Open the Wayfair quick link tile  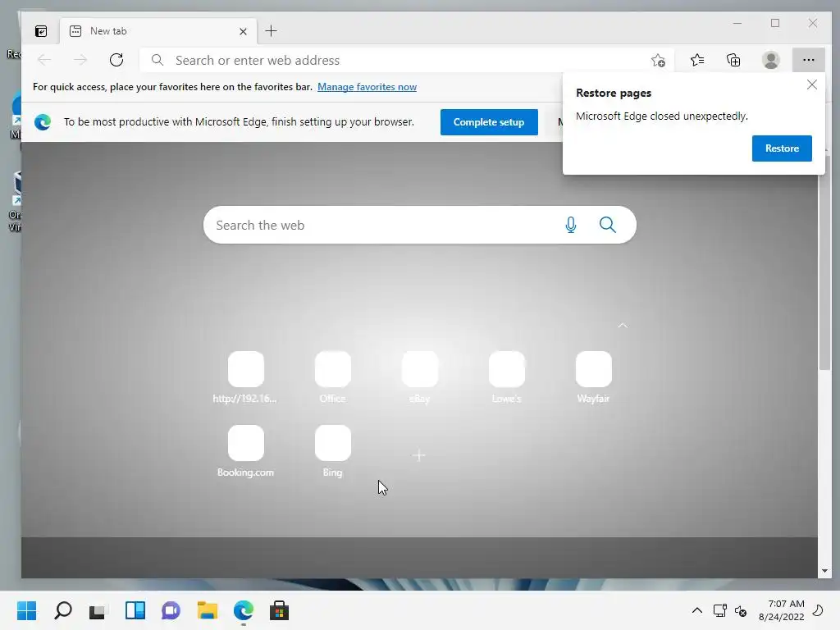(594, 377)
